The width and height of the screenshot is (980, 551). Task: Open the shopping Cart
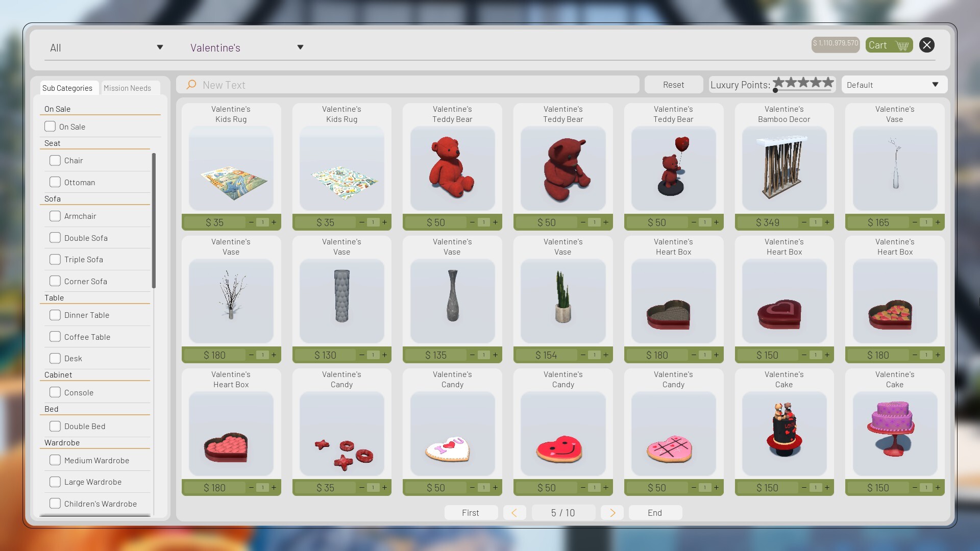pyautogui.click(x=889, y=45)
